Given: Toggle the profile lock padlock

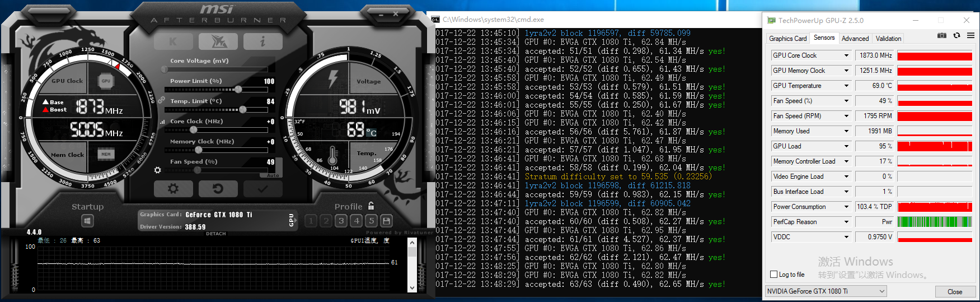Looking at the screenshot, I should [x=371, y=206].
